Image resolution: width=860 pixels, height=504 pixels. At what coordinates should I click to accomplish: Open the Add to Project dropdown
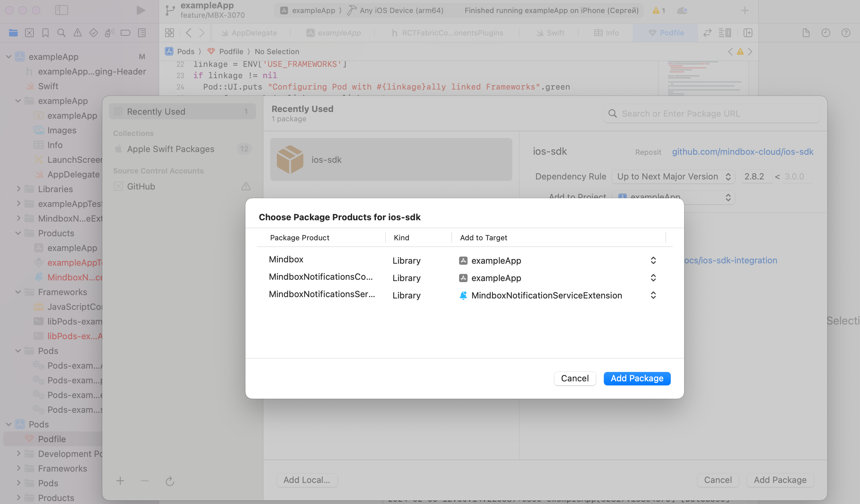[x=674, y=197]
